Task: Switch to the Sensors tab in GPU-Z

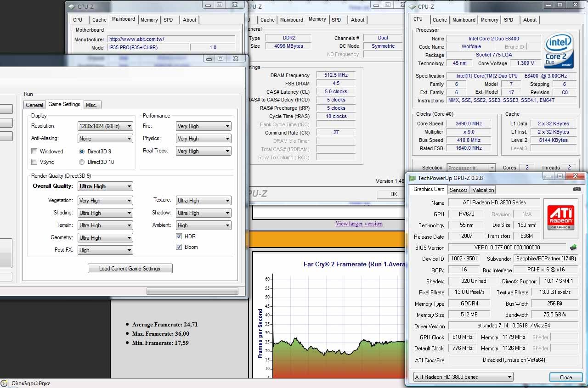Action: tap(458, 190)
